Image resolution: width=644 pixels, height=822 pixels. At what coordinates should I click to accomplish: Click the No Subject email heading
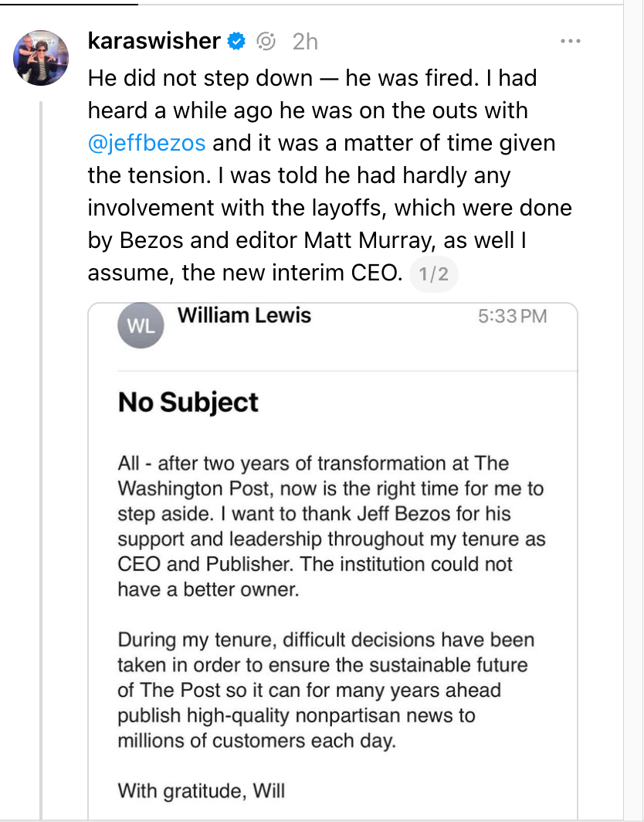(x=188, y=403)
